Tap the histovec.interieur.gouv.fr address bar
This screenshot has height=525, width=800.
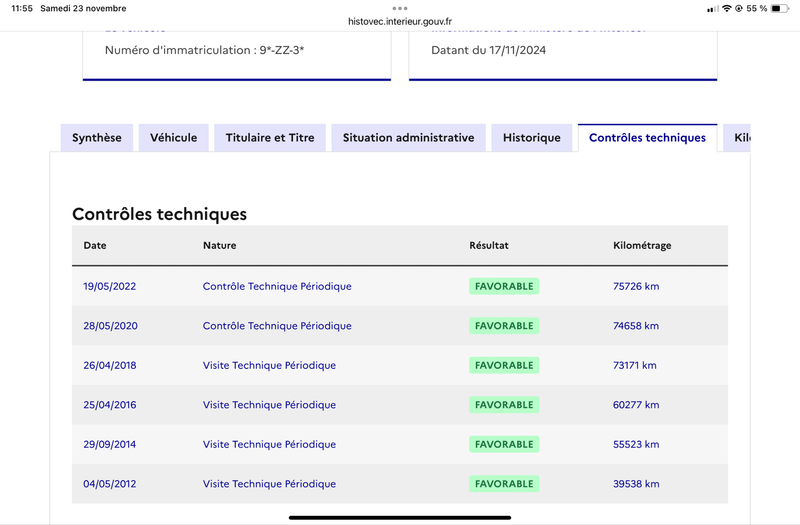click(x=400, y=21)
